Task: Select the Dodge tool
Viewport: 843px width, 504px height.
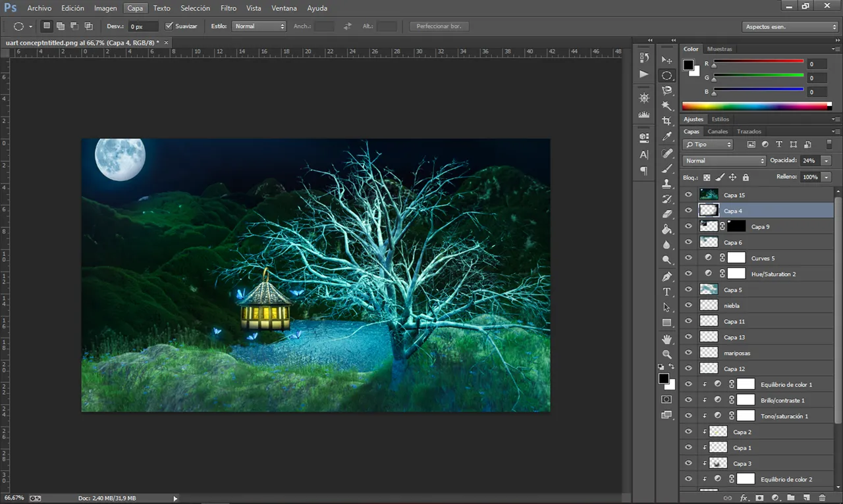Action: (x=667, y=260)
